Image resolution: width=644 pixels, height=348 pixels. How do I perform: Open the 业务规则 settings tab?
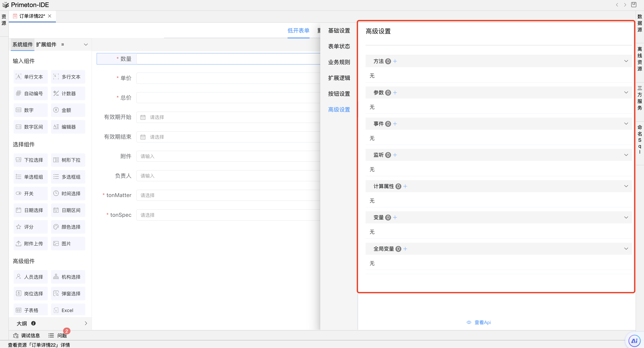(x=339, y=62)
